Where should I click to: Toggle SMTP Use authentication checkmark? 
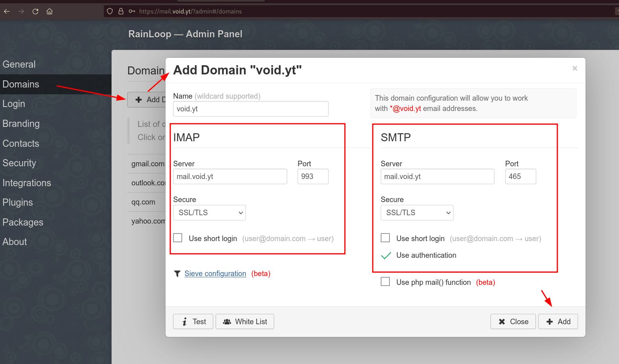pos(386,255)
